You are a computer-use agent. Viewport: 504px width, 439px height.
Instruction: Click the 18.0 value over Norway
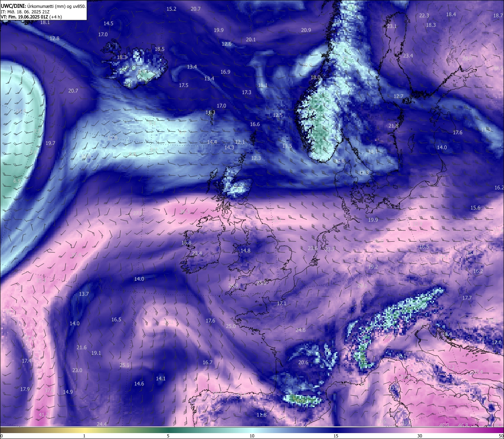[x=315, y=78]
